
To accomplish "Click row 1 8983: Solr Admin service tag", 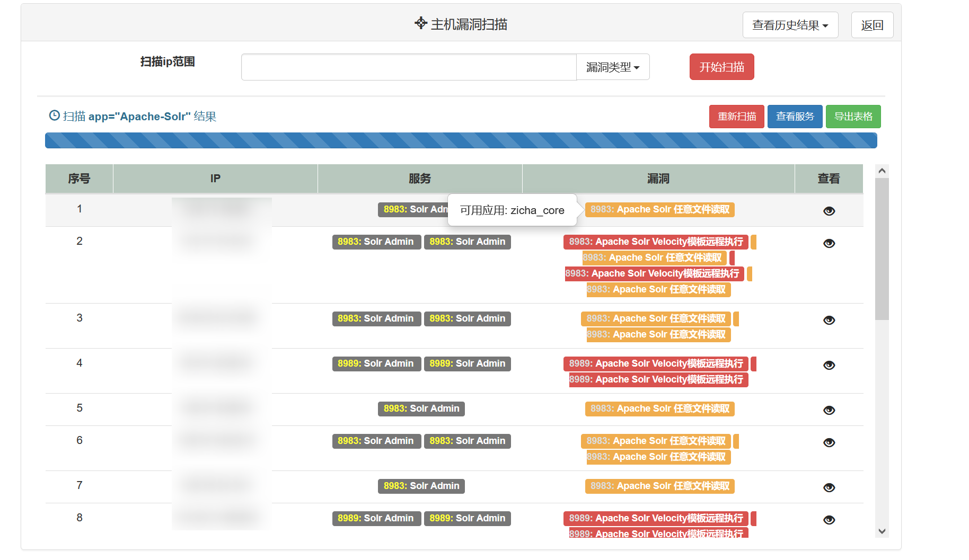I will click(413, 209).
